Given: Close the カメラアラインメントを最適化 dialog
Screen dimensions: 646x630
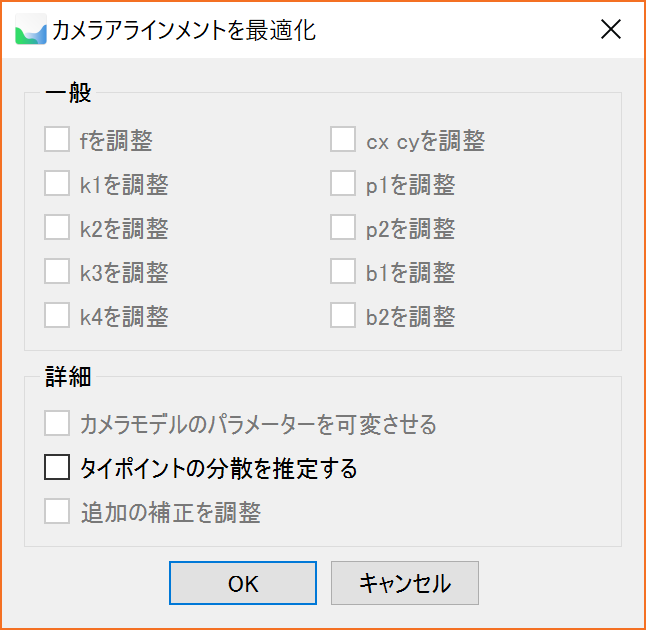Looking at the screenshot, I should point(611,30).
